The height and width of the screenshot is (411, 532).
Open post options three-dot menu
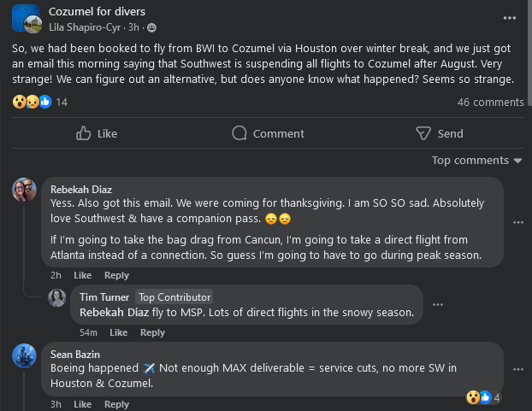pos(510,18)
